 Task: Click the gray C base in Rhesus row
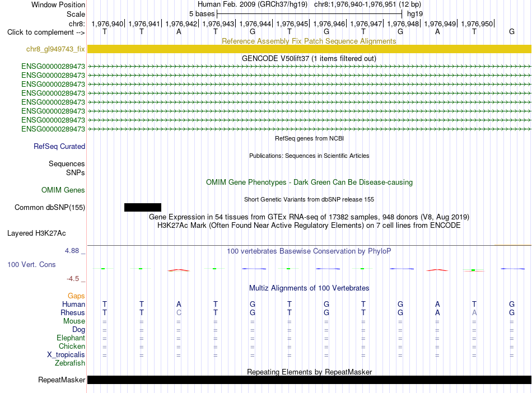(x=179, y=312)
